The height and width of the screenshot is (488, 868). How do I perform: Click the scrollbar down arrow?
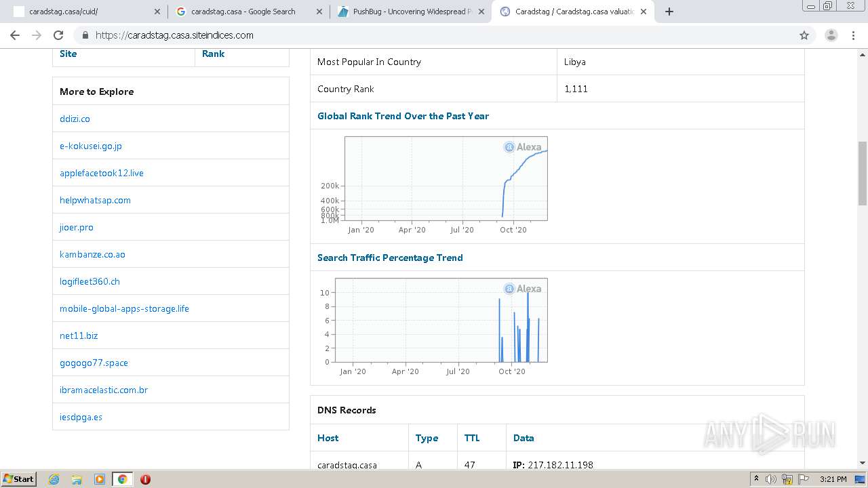[x=863, y=464]
